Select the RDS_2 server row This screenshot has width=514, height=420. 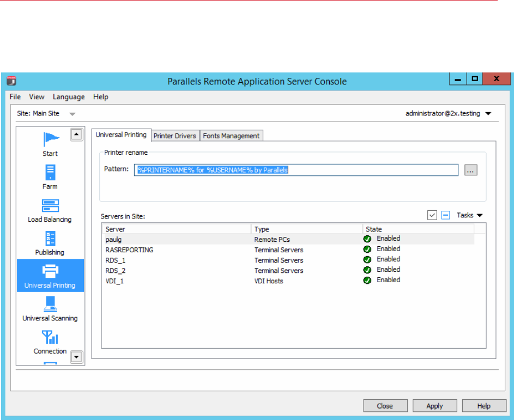coord(288,271)
